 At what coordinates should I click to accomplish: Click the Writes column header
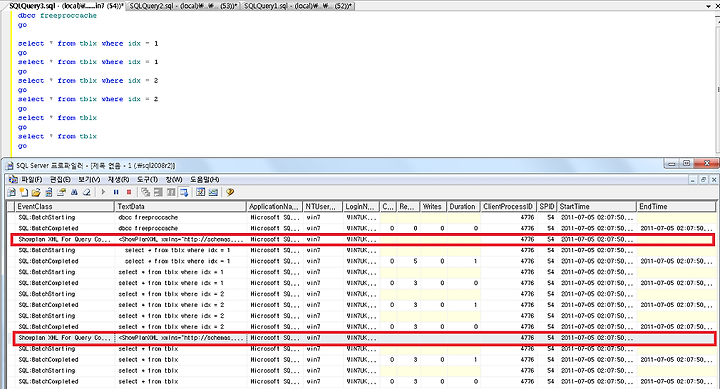[432, 207]
